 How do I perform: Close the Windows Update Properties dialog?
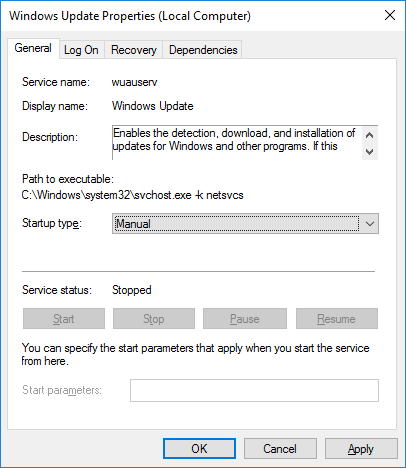pos(390,15)
